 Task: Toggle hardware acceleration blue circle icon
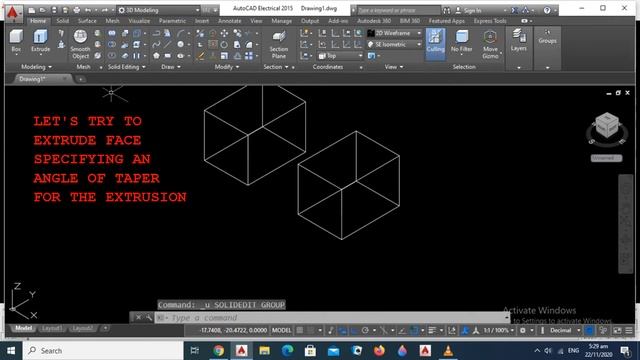click(x=589, y=330)
